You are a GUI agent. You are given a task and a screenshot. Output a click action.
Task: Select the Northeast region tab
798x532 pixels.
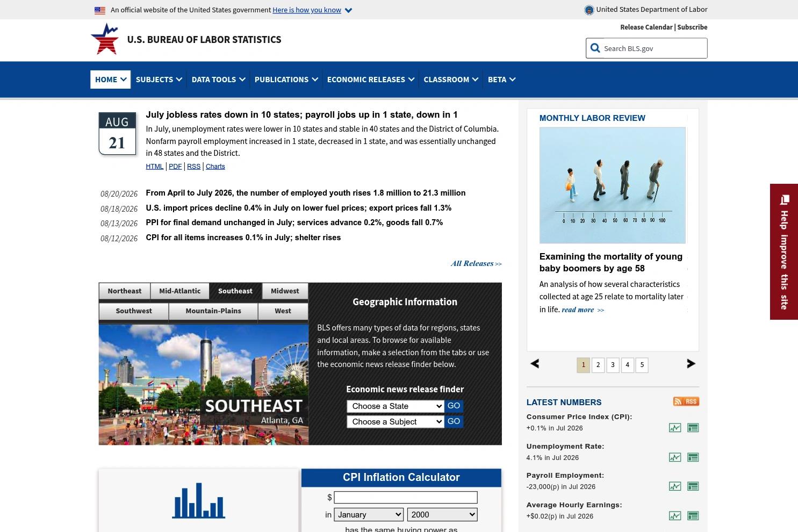125,291
